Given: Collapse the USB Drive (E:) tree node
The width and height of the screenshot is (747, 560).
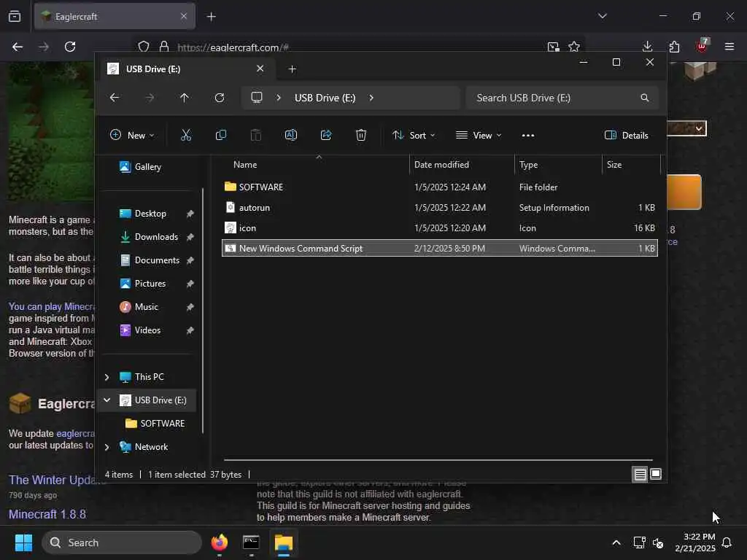Looking at the screenshot, I should [x=107, y=400].
